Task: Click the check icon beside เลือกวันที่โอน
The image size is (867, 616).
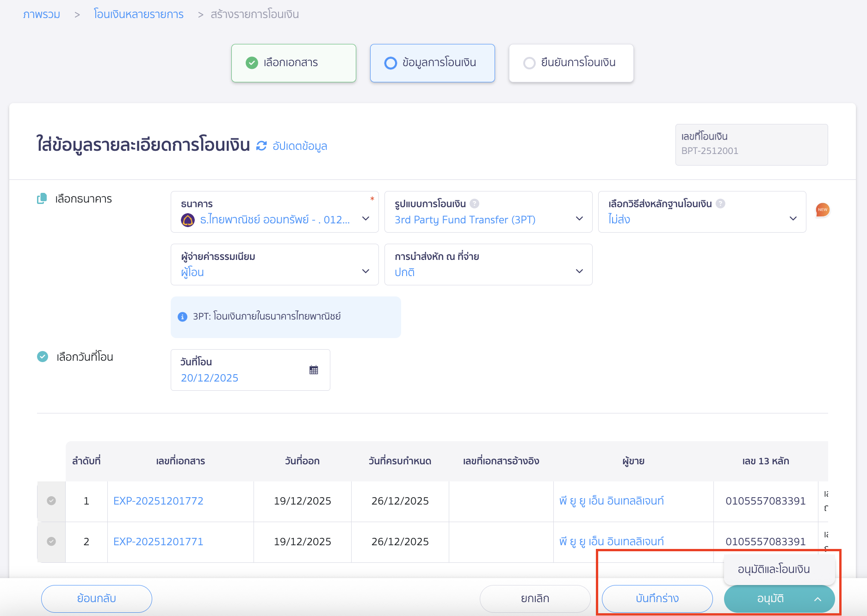Action: point(43,357)
